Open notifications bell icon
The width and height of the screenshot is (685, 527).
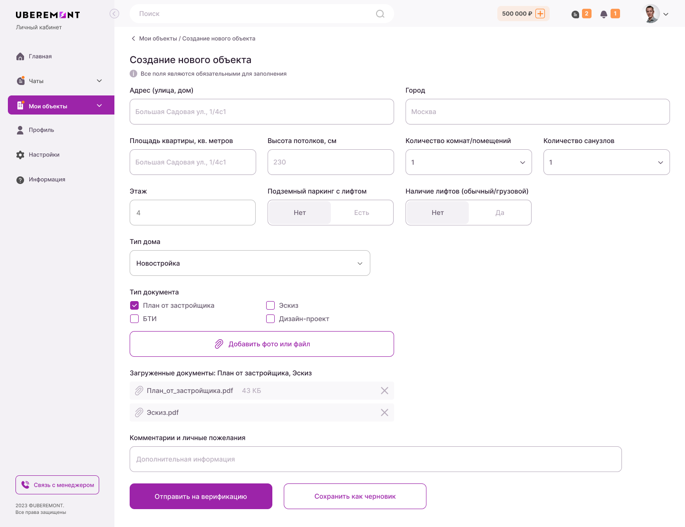coord(604,14)
